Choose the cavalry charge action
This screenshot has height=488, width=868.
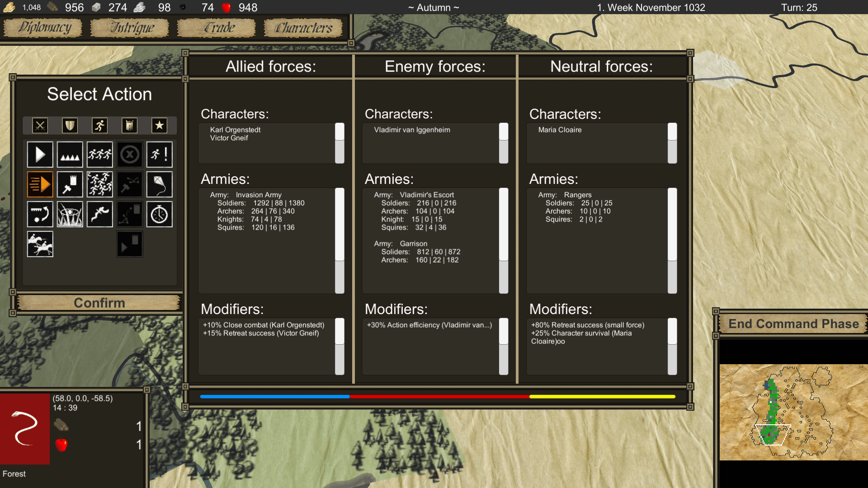40,244
